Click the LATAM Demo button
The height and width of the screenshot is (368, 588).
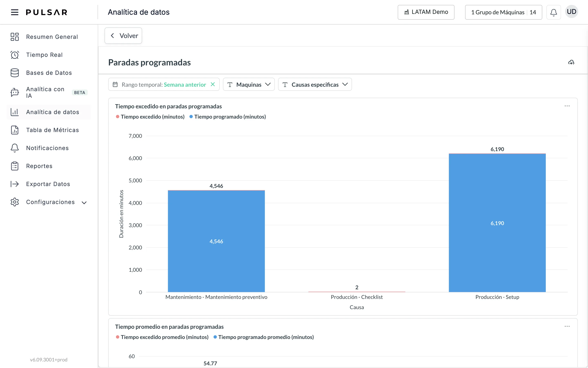[426, 12]
